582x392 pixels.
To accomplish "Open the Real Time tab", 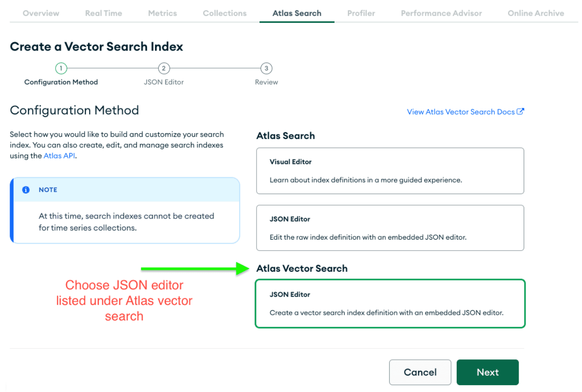I will 103,13.
